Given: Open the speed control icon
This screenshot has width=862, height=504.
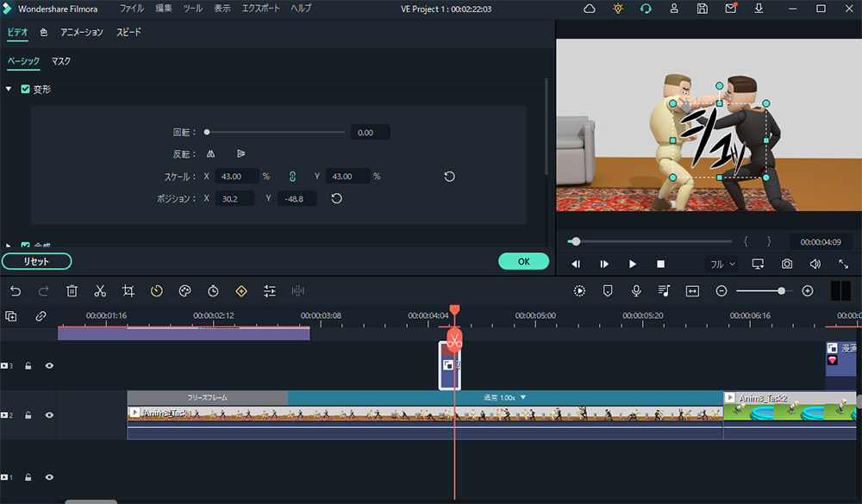Looking at the screenshot, I should [156, 291].
